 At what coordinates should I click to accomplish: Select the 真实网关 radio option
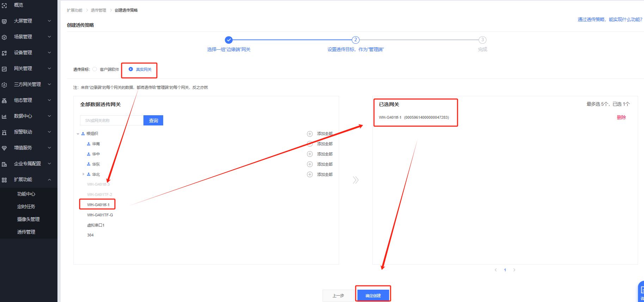pyautogui.click(x=131, y=69)
